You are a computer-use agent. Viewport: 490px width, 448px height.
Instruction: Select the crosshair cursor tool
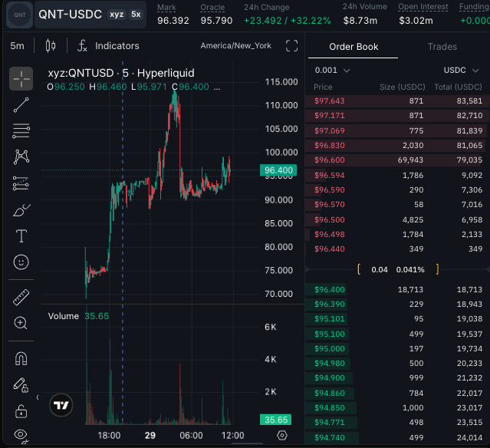[21, 78]
